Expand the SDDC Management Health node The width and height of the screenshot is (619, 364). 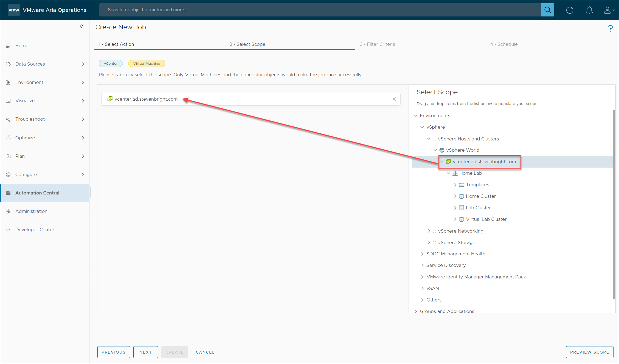pyautogui.click(x=422, y=254)
